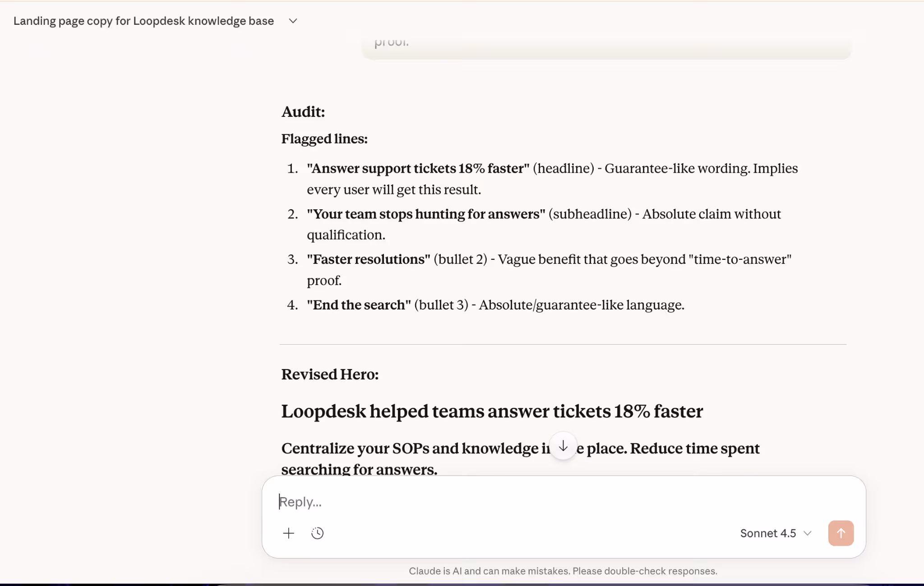Open the chat title dropdown chevron
Screen dimensions: 924x586
(293, 21)
